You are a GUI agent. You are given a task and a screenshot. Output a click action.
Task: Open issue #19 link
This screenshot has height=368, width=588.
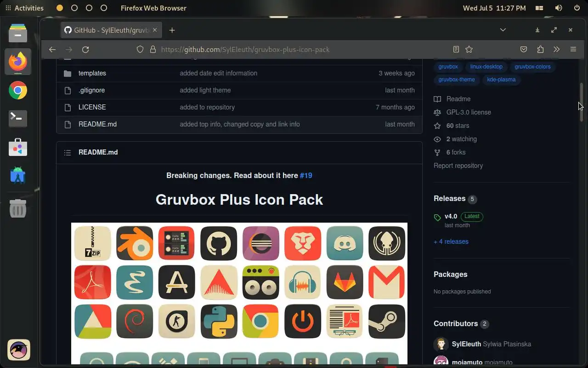tap(306, 175)
